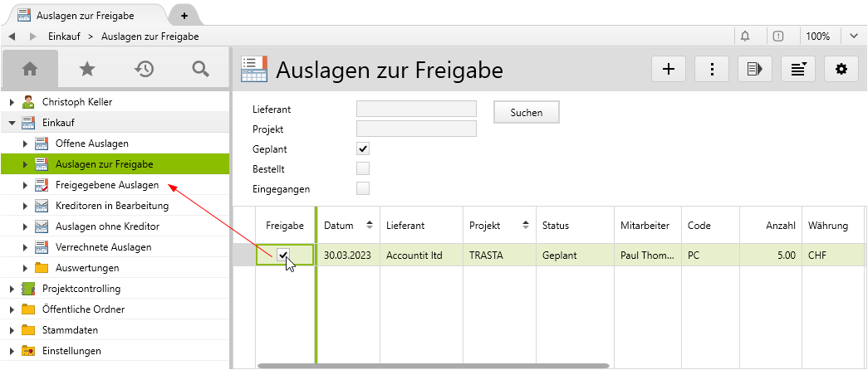Tick the Eingegangen checkbox
Screen dimensions: 868x370
pos(362,188)
